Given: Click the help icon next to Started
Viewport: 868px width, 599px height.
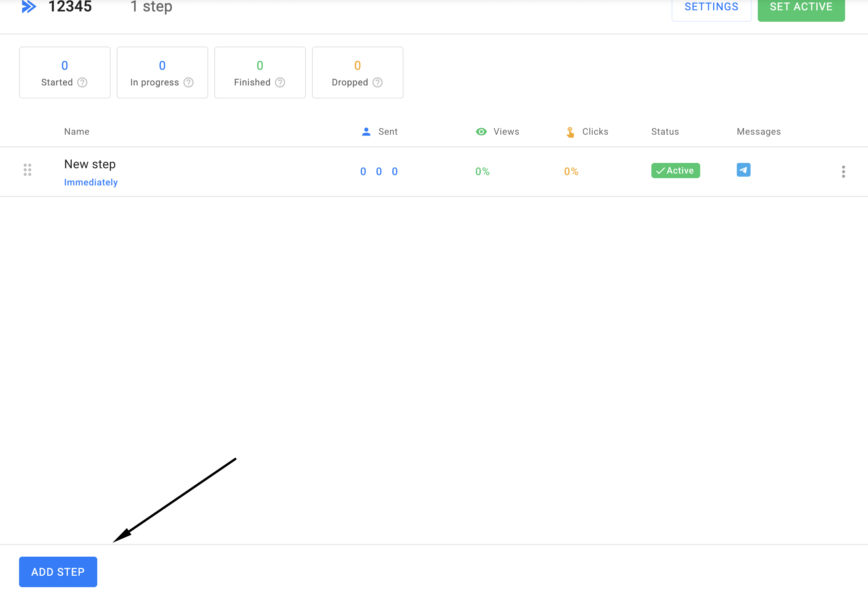Looking at the screenshot, I should [82, 82].
